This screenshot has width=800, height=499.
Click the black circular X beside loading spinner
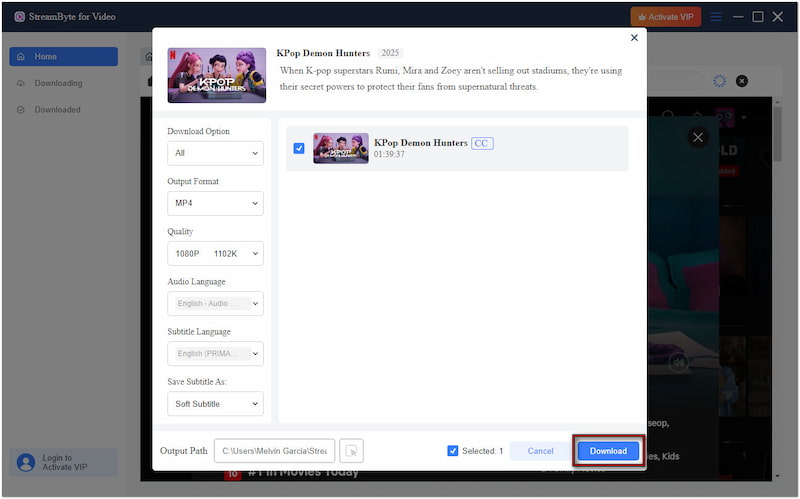pos(741,81)
